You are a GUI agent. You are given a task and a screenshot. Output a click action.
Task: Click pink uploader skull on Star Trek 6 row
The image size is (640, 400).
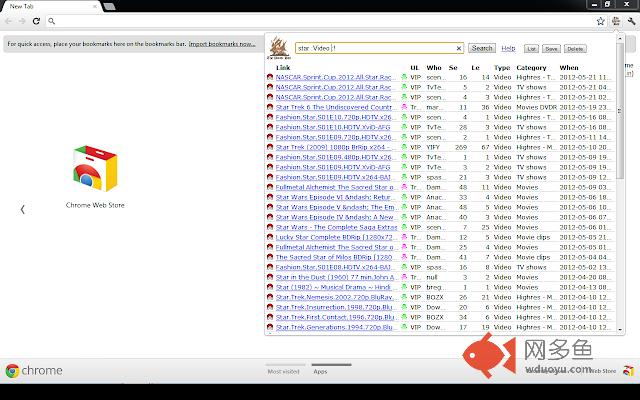tap(404, 107)
